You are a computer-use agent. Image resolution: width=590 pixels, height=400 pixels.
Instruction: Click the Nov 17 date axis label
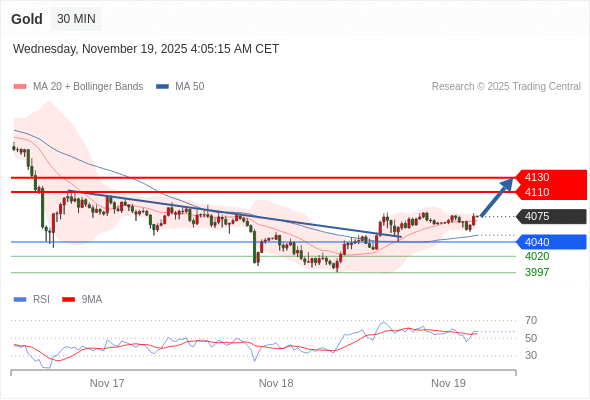(107, 383)
